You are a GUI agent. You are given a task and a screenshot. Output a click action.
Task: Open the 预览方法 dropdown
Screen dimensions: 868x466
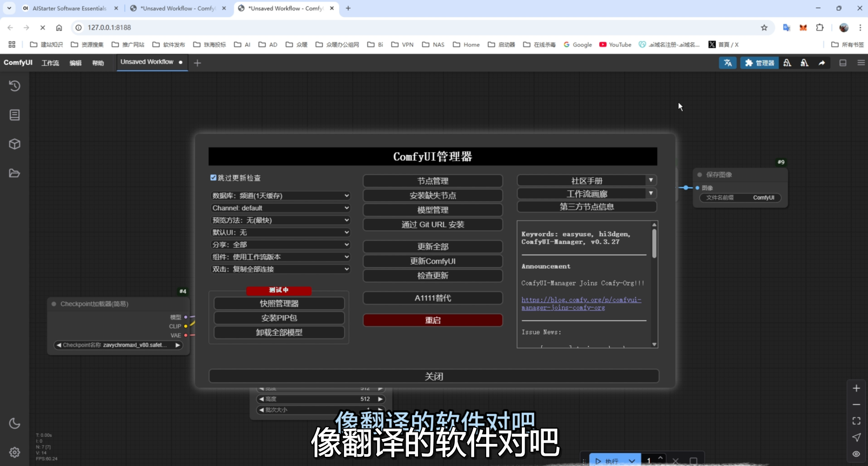point(280,220)
